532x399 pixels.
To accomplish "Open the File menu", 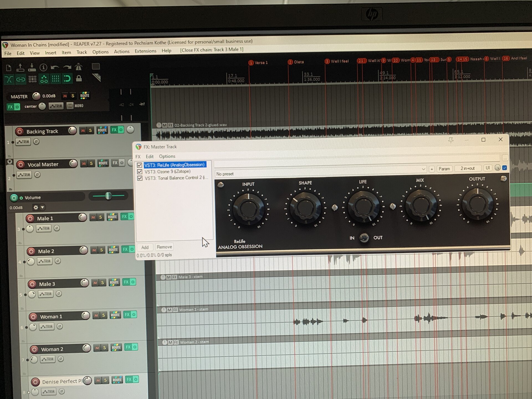I will (8, 53).
